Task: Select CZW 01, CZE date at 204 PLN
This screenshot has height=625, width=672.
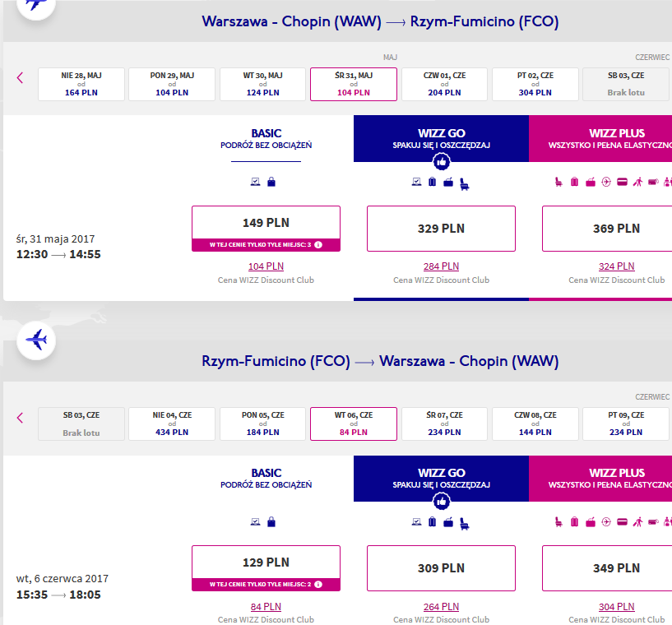Action: pos(444,84)
